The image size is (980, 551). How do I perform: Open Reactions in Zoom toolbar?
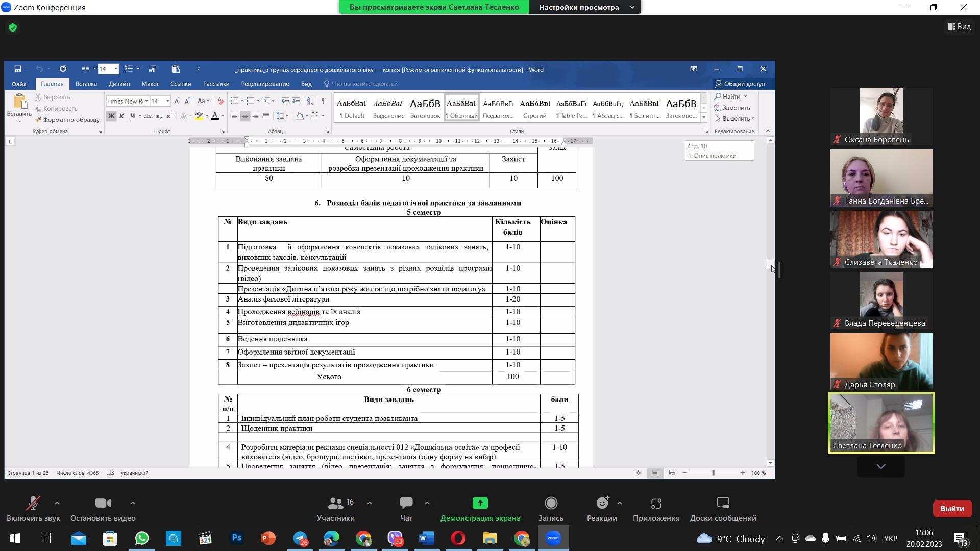602,509
